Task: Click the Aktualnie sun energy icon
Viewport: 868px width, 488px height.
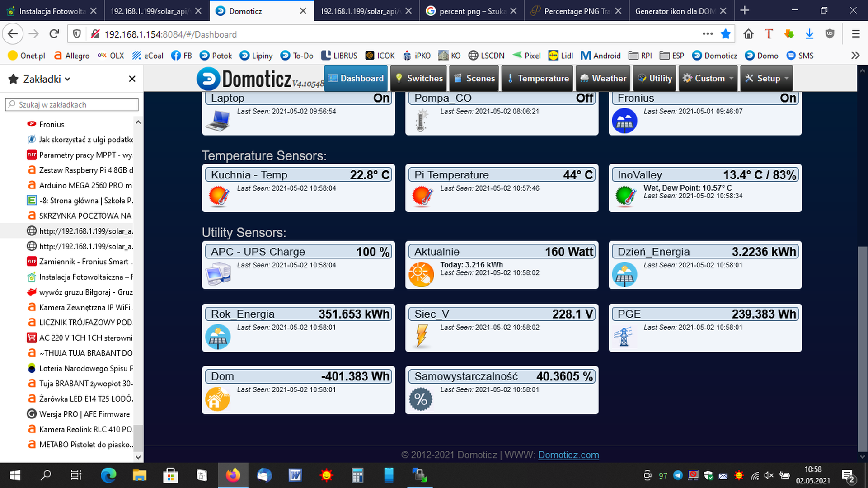Action: [421, 274]
